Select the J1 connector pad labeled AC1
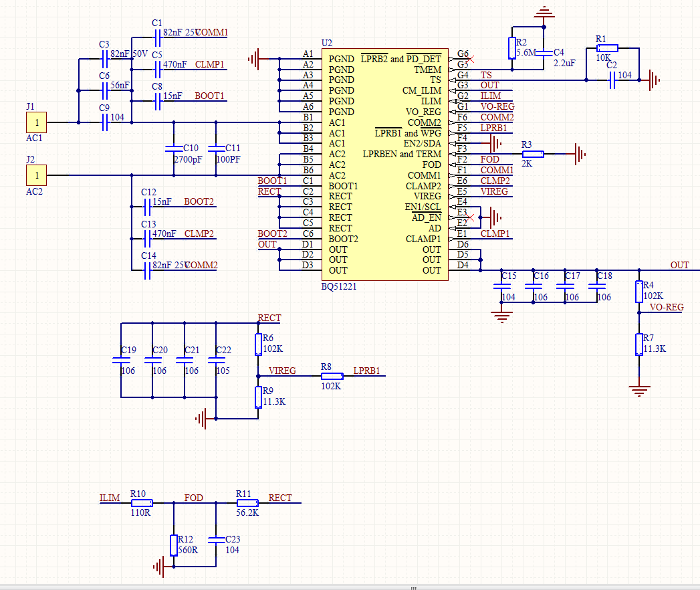This screenshot has width=700, height=590. 36,122
